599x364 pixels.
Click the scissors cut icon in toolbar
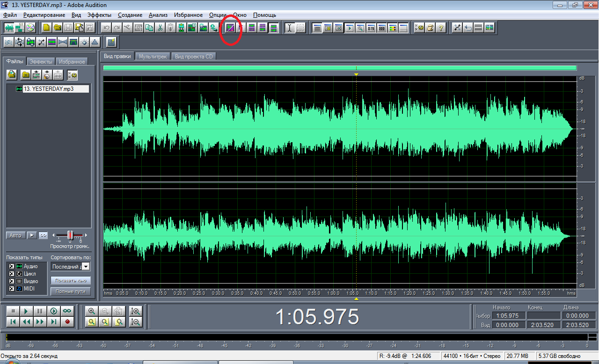click(x=160, y=28)
